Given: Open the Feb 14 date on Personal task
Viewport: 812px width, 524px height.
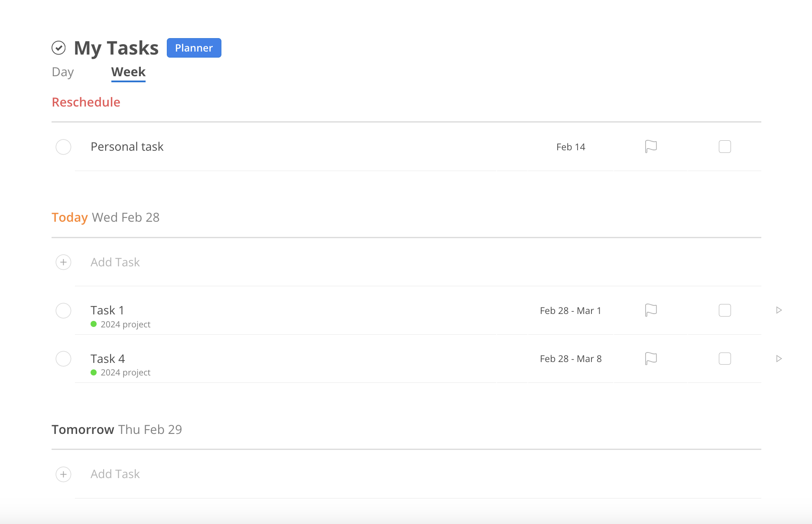Looking at the screenshot, I should [x=571, y=146].
